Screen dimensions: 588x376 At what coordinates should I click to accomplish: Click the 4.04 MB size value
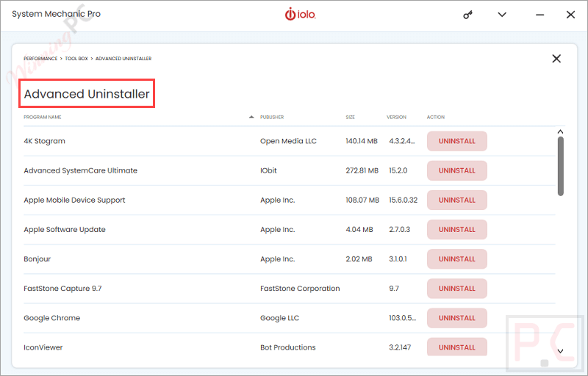point(359,230)
